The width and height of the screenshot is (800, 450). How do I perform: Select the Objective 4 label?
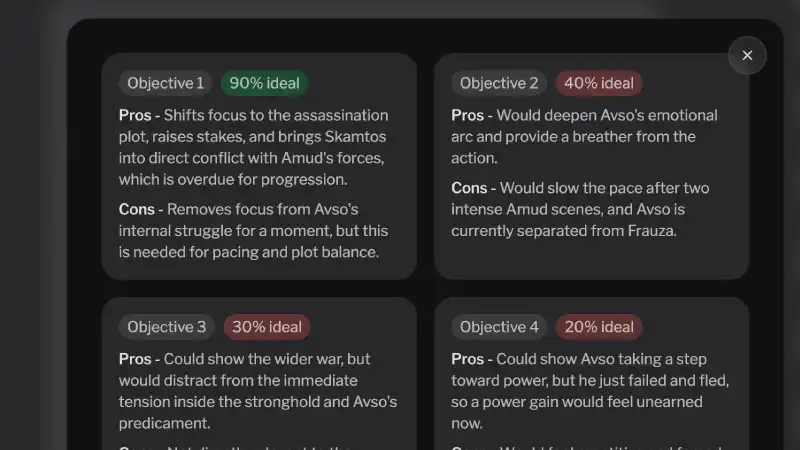tap(499, 327)
